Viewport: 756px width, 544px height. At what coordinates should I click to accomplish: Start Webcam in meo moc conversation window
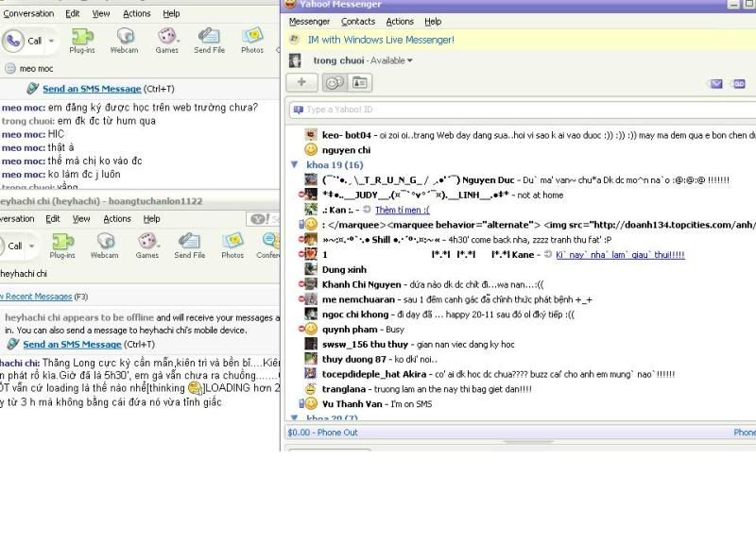[125, 41]
